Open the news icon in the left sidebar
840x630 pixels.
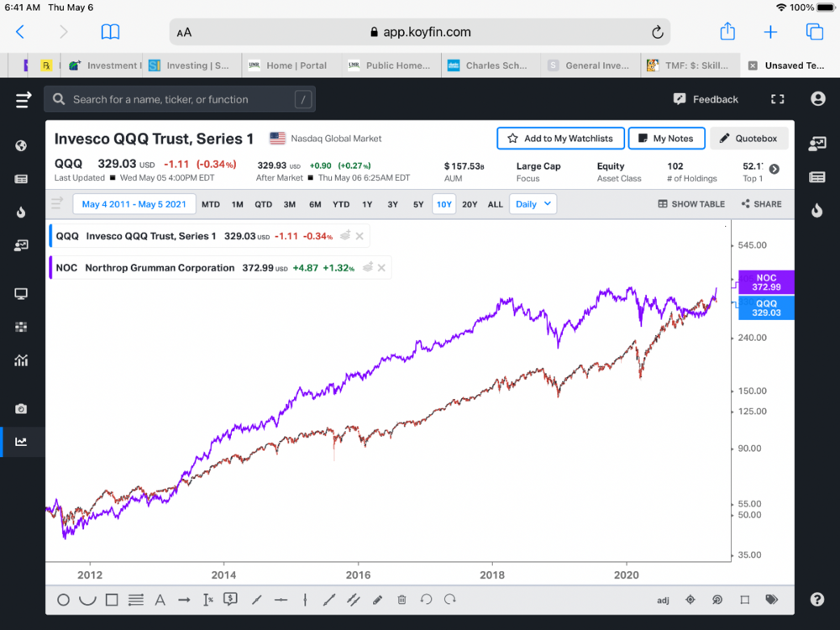tap(21, 179)
